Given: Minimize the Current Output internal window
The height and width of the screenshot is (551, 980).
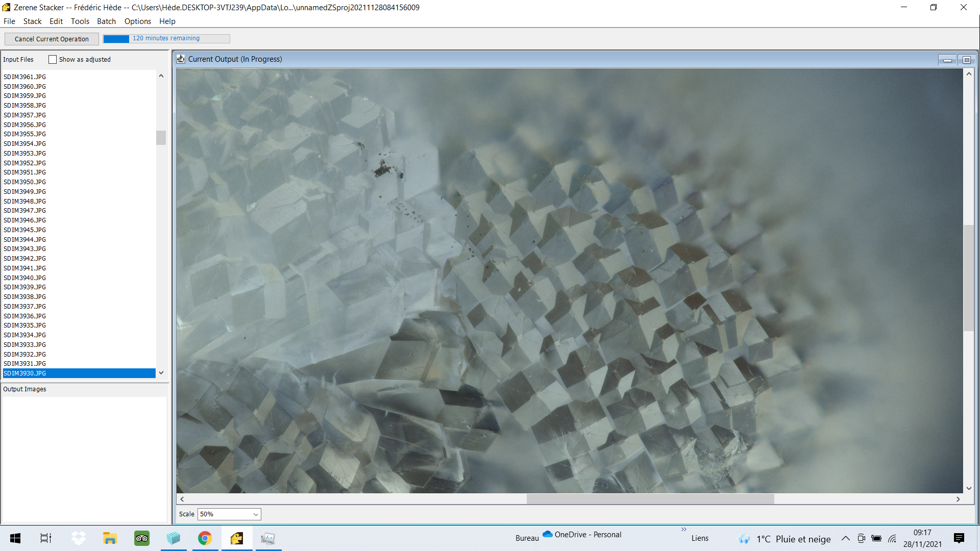Looking at the screenshot, I should [947, 60].
